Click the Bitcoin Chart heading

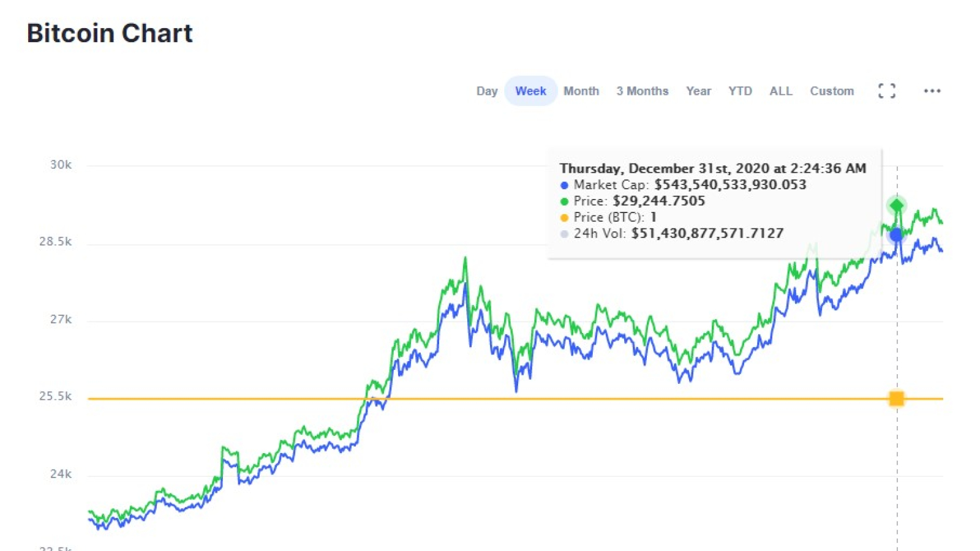(x=110, y=33)
